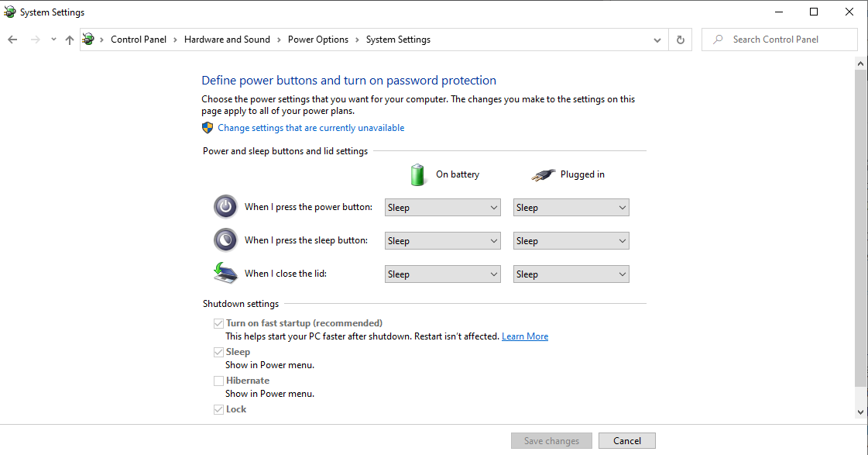868x455 pixels.
Task: Refresh the page with the refresh icon
Action: click(681, 40)
